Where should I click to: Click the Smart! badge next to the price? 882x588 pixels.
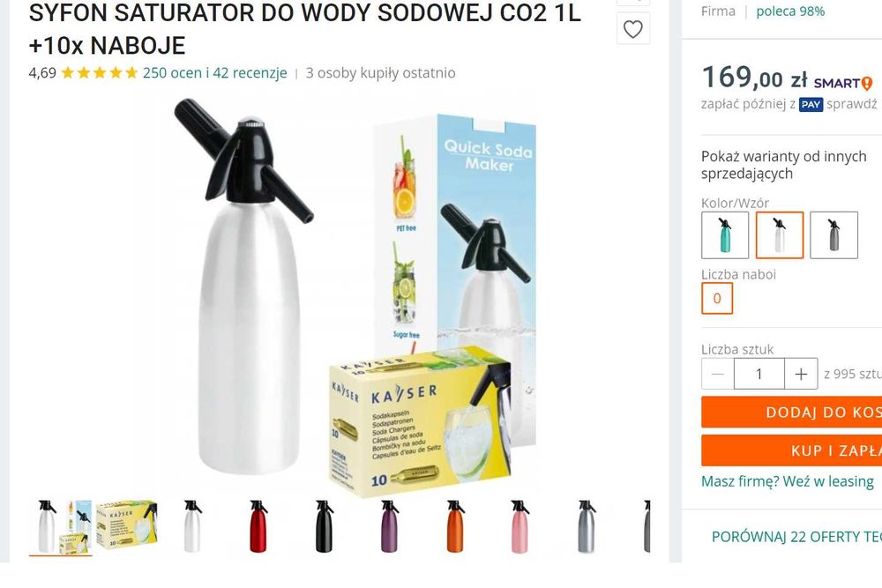click(x=843, y=83)
